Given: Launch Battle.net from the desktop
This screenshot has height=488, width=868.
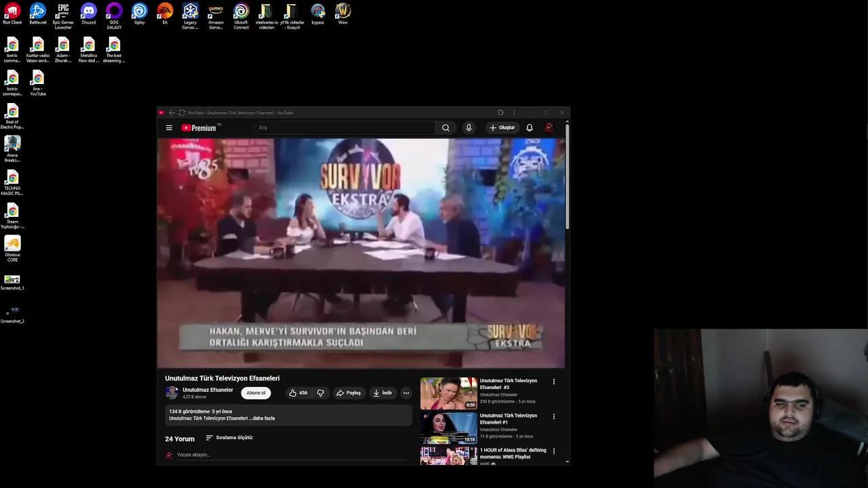Looking at the screenshot, I should [x=38, y=14].
